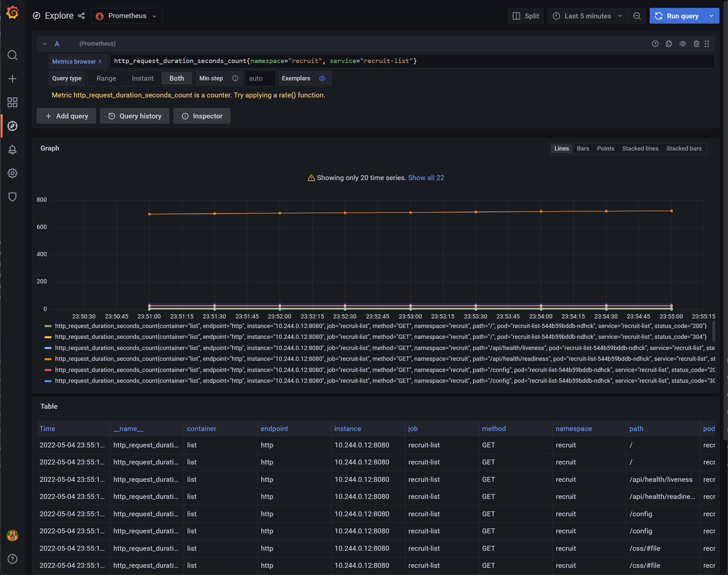This screenshot has width=728, height=575.
Task: Click the Add query button
Action: [66, 116]
